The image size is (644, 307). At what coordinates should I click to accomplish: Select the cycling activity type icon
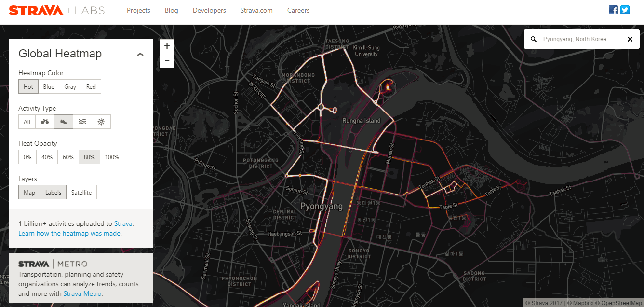45,122
